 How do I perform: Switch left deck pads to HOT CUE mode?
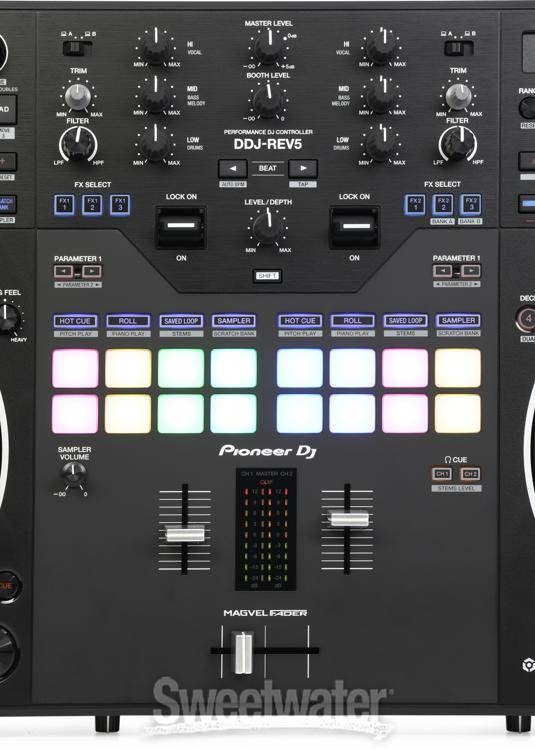(x=75, y=321)
